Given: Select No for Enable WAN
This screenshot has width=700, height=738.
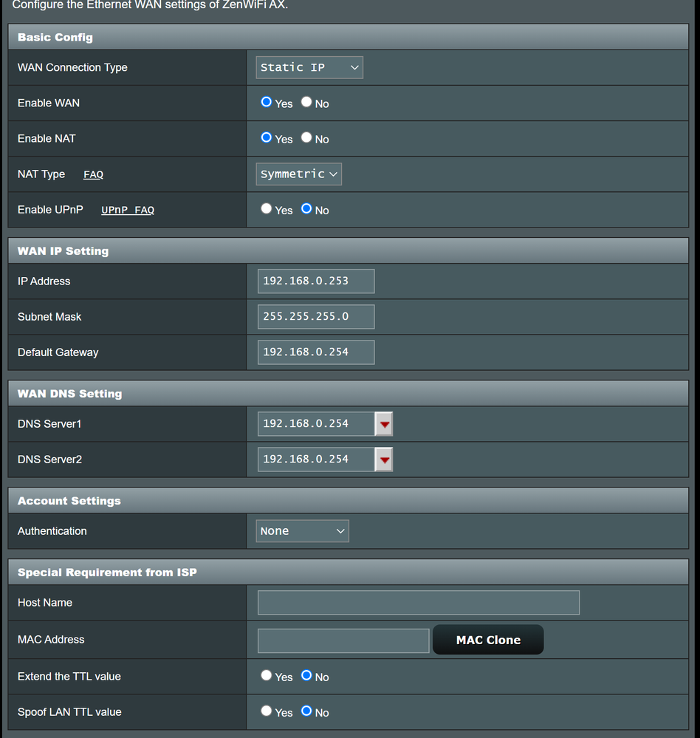Looking at the screenshot, I should point(306,103).
